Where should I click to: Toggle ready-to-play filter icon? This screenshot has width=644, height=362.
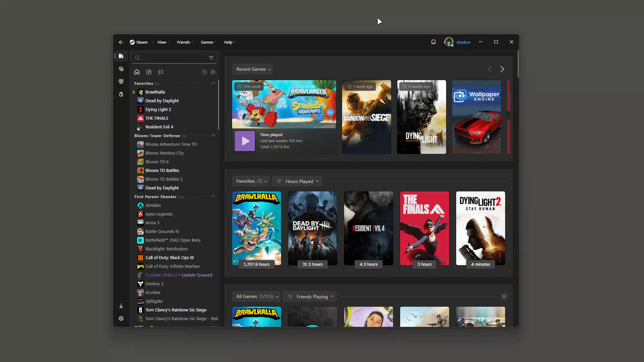(213, 72)
